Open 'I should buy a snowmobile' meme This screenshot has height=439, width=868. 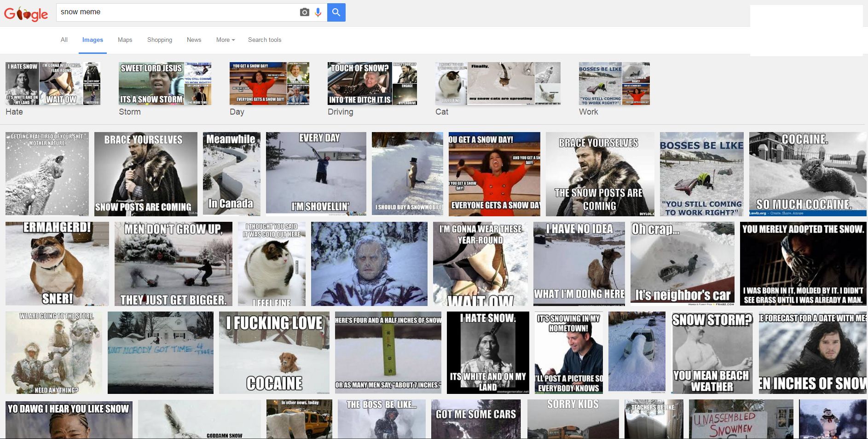(x=407, y=174)
